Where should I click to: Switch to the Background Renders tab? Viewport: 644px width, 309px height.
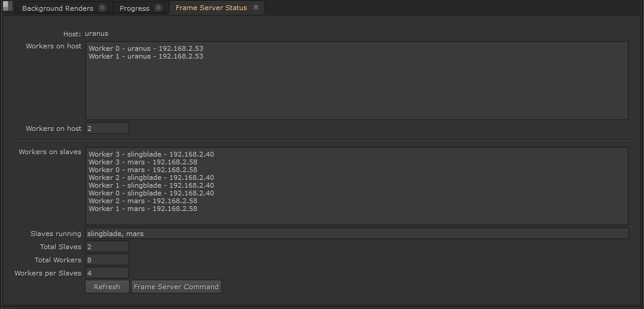point(57,8)
